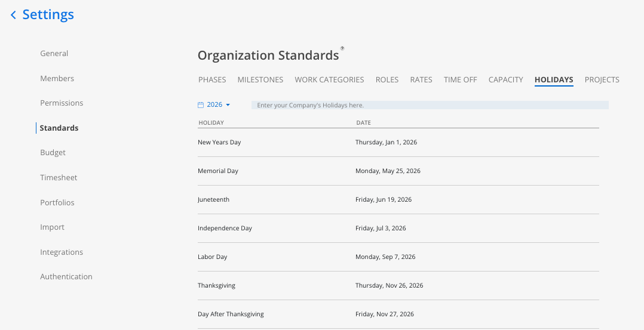Click the date Friday, Jun 19, 2026
The image size is (644, 330).
384,199
